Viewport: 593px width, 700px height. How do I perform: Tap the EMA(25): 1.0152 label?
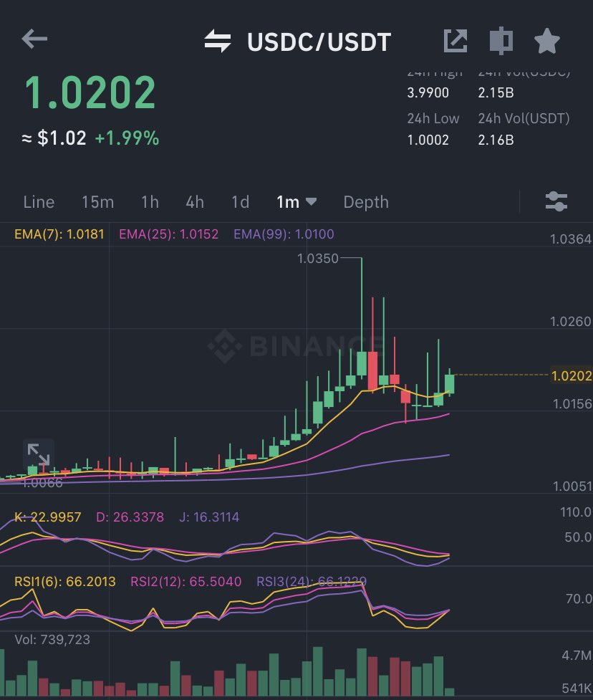(x=169, y=234)
